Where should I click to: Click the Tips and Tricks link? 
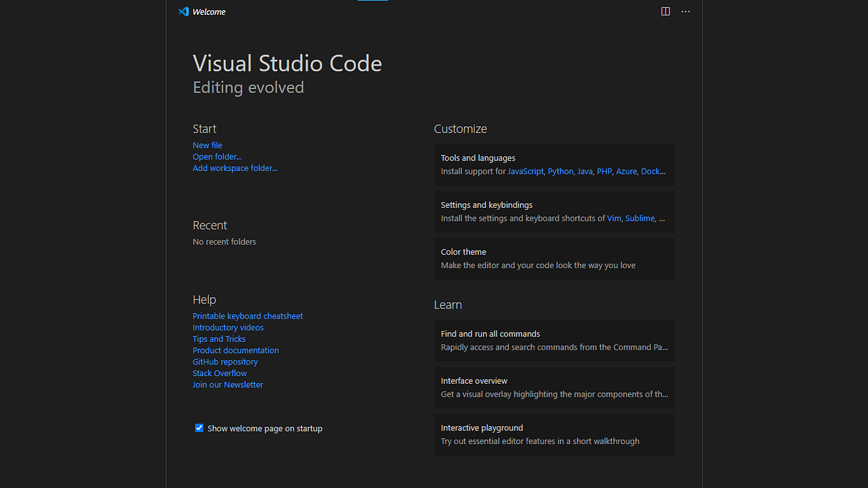[219, 339]
